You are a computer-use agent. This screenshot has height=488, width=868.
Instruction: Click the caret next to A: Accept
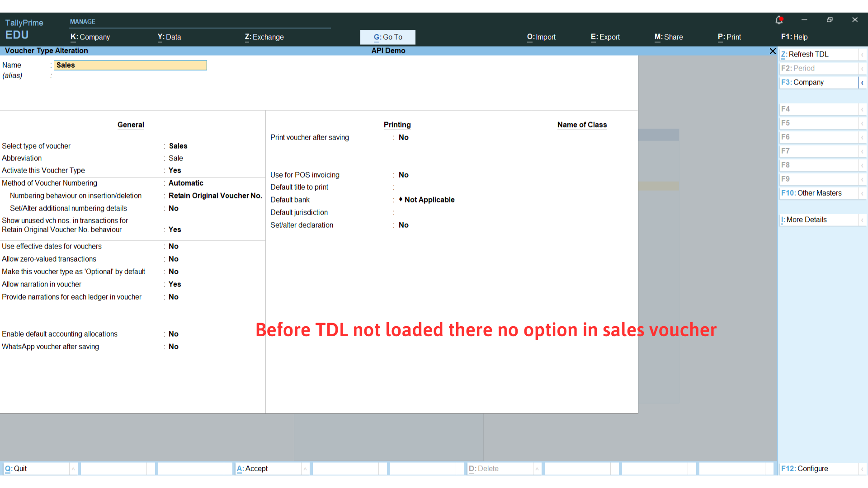tap(305, 469)
